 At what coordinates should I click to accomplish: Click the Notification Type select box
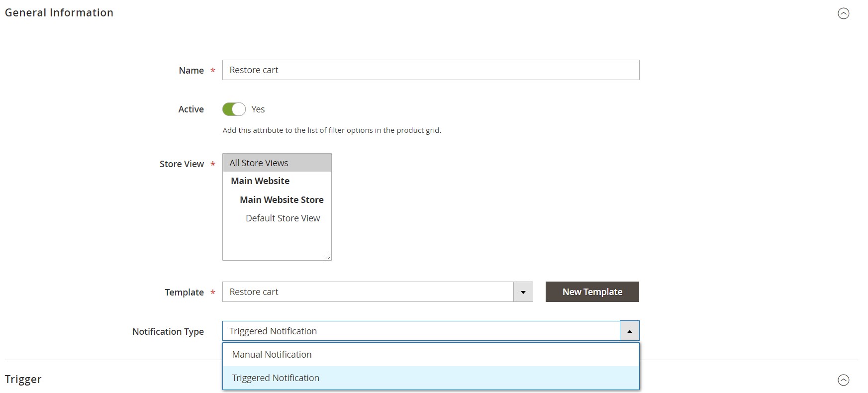(421, 331)
